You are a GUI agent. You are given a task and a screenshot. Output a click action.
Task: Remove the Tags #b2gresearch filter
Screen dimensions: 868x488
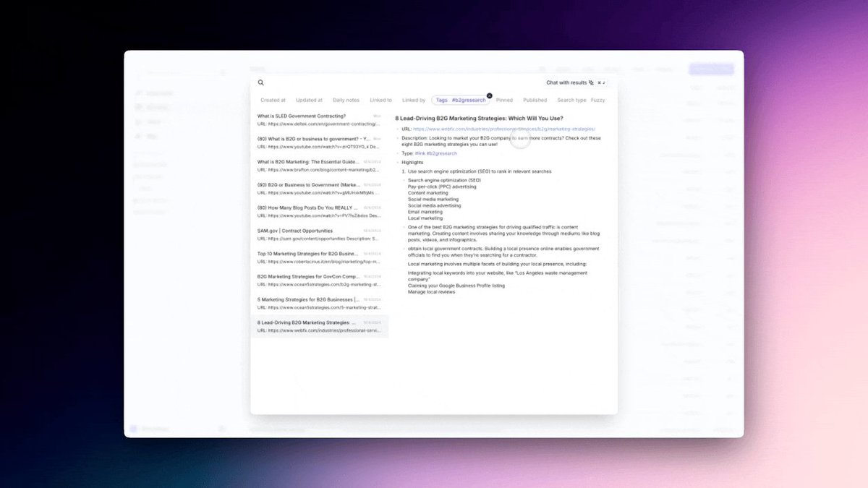[x=489, y=95]
